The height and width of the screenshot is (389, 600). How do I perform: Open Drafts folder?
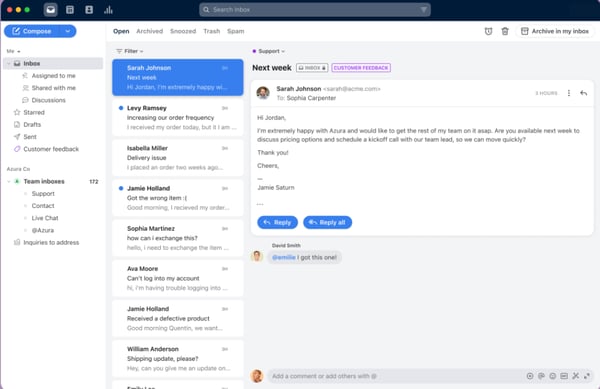point(32,125)
